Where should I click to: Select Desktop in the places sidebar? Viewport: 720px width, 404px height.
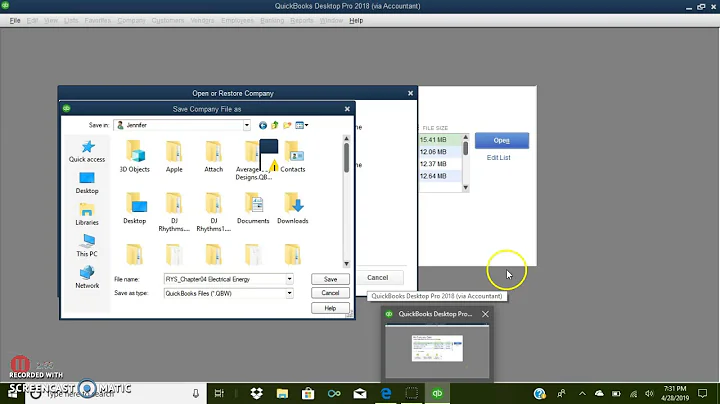pyautogui.click(x=87, y=183)
